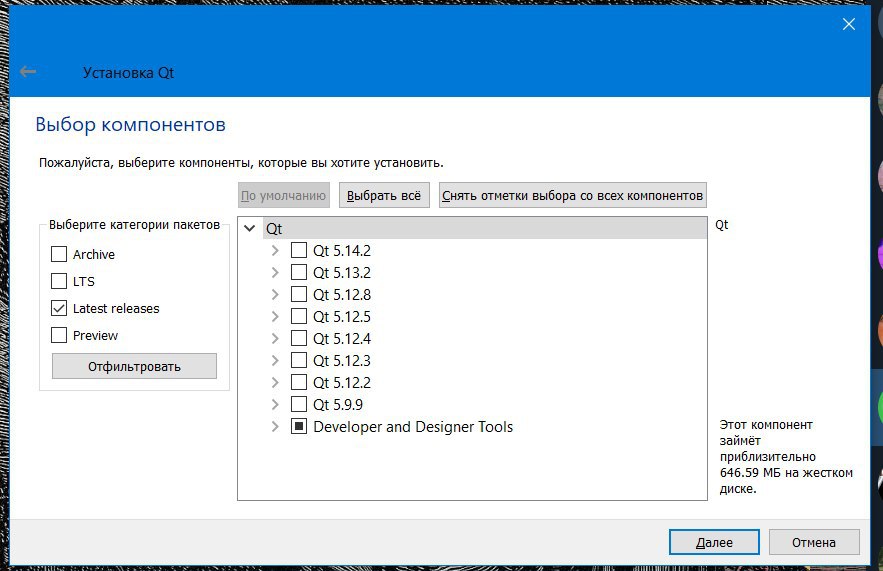Go back using the arrow icon
Screen dimensions: 883x571
(x=28, y=72)
